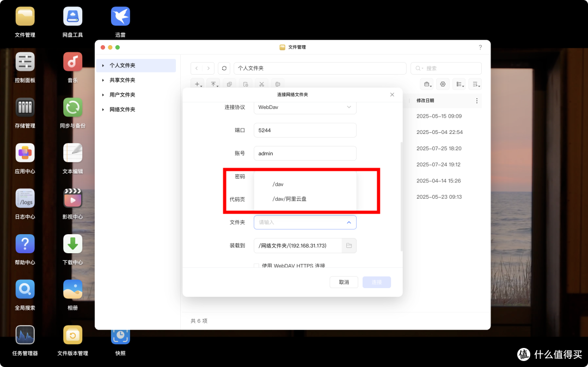Click the upload icon in the toolbar
Image resolution: width=588 pixels, height=367 pixels.
pyautogui.click(x=213, y=84)
